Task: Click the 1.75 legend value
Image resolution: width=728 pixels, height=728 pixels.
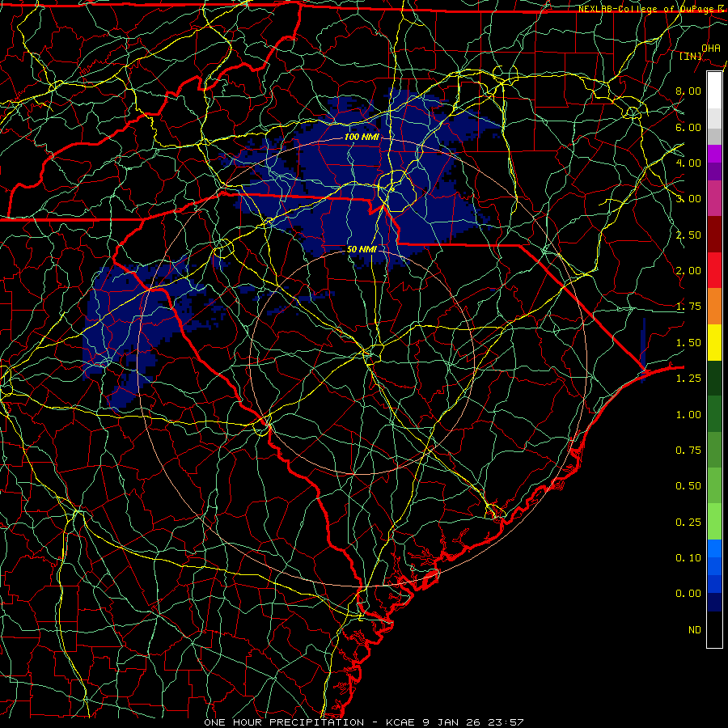Action: [688, 307]
